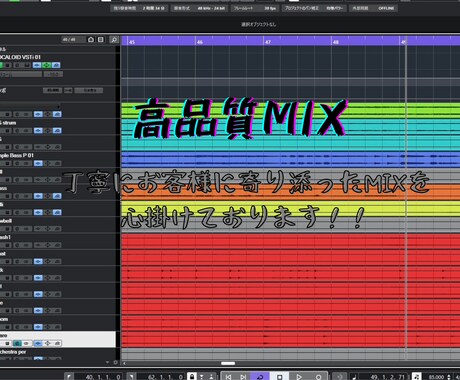Image resolution: width=460 pixels, height=380 pixels.
Task: Select the green audio clip in the arrangement
Action: [290, 110]
